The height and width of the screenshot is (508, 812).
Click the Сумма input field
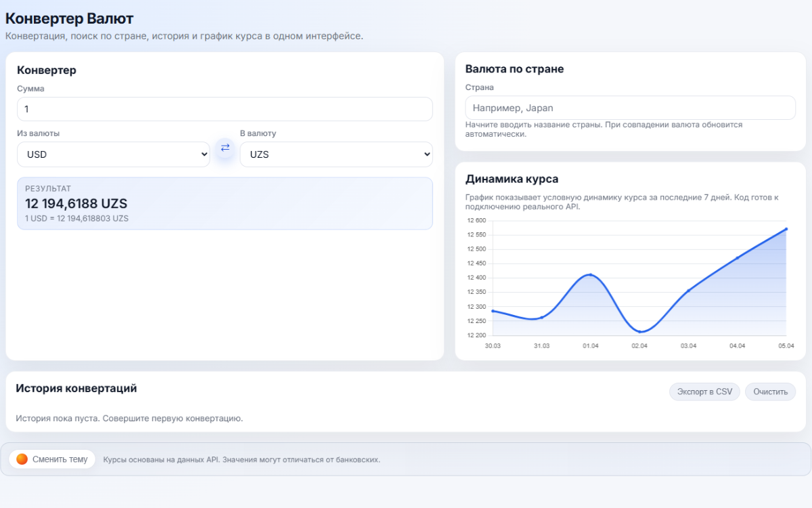point(225,109)
